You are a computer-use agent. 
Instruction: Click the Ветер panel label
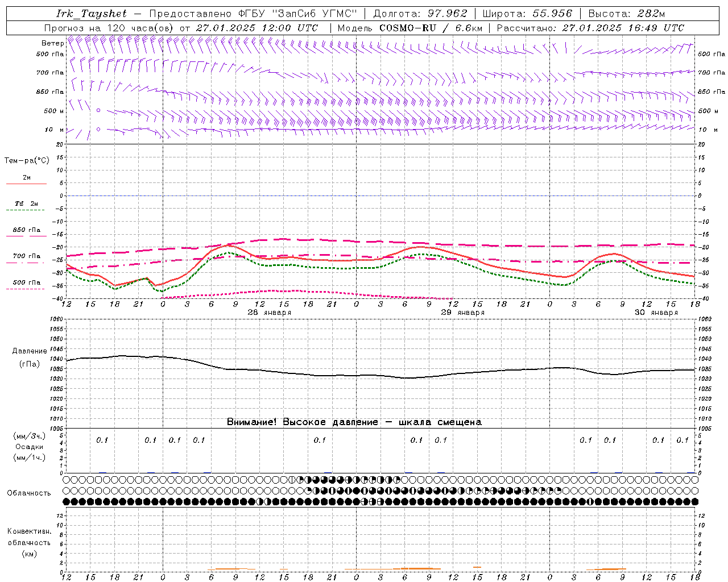[52, 43]
